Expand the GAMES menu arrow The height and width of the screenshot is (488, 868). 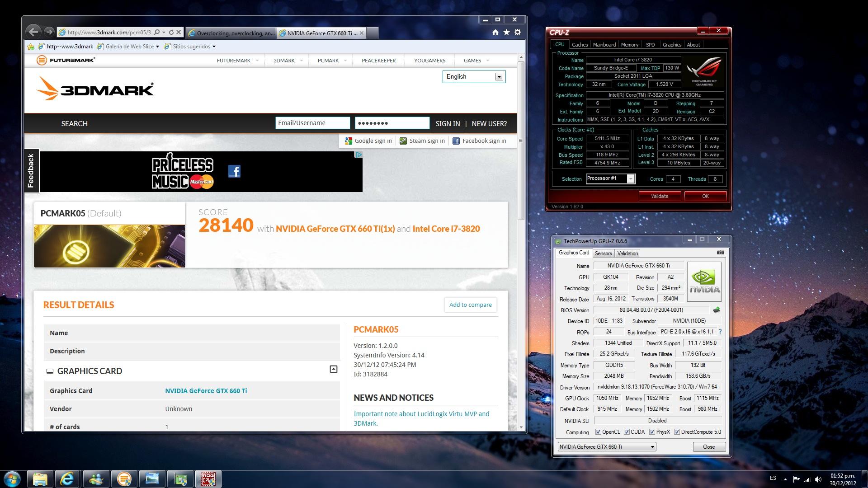tap(488, 60)
